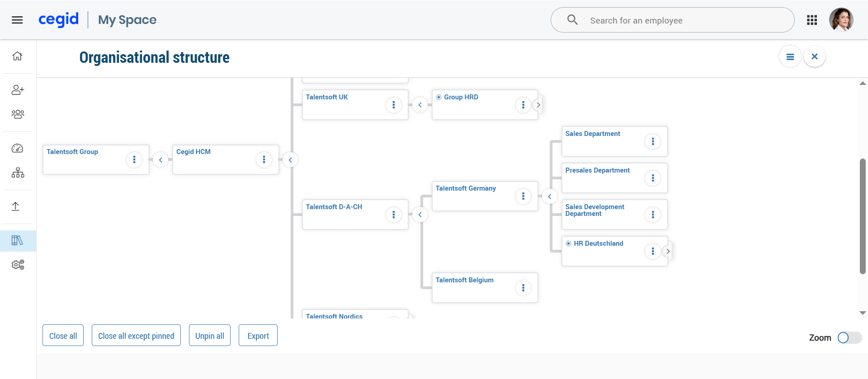The height and width of the screenshot is (379, 868).
Task: Expand the HR Deutschland node
Action: [668, 251]
